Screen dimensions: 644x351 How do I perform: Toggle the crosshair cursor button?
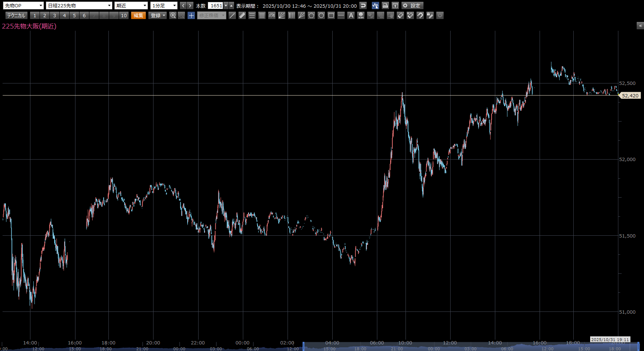click(191, 15)
